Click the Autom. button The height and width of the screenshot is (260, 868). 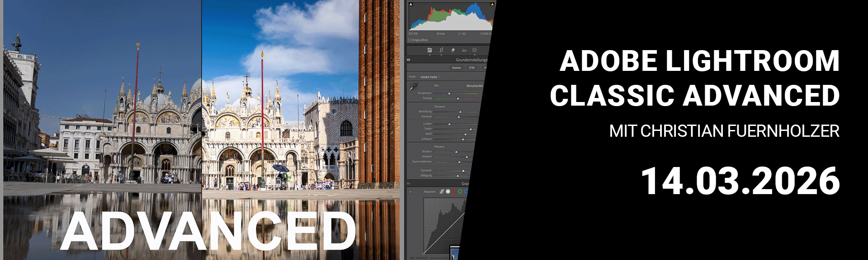point(457,68)
